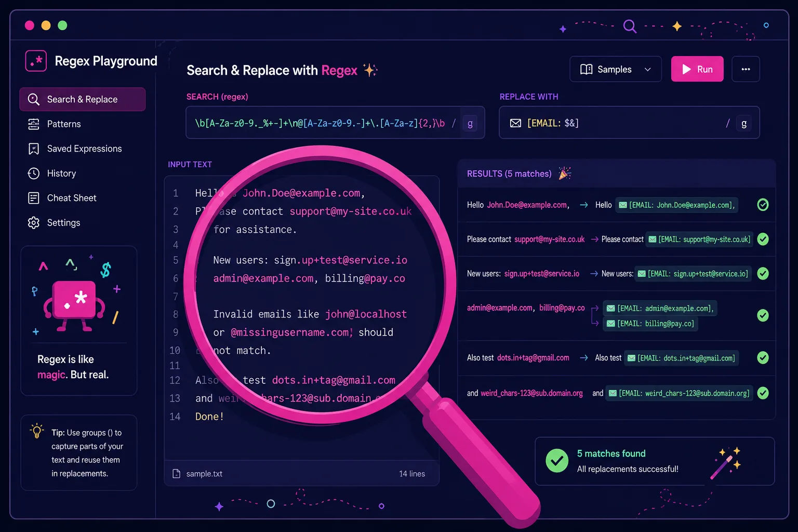The width and height of the screenshot is (798, 532).
Task: Go to Saved Expressions
Action: pyautogui.click(x=84, y=149)
